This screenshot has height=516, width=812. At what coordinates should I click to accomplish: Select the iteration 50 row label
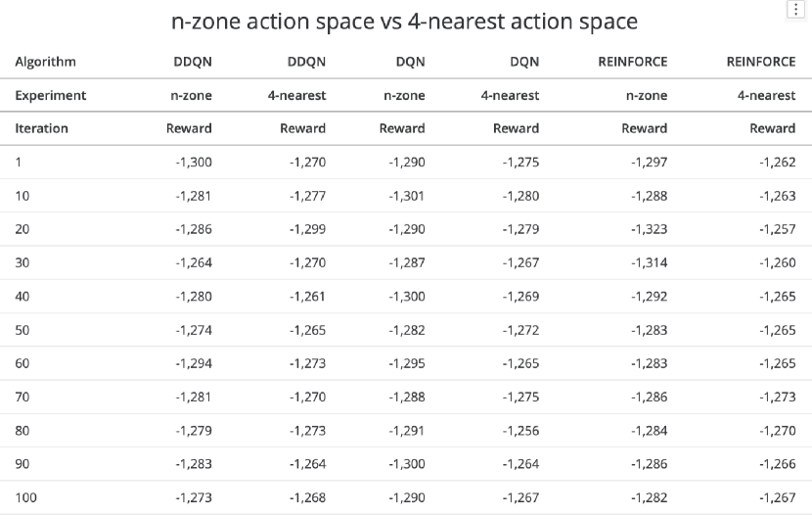(x=23, y=330)
